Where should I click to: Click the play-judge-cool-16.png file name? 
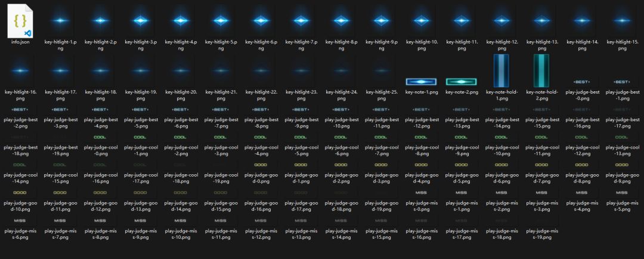pos(101,178)
